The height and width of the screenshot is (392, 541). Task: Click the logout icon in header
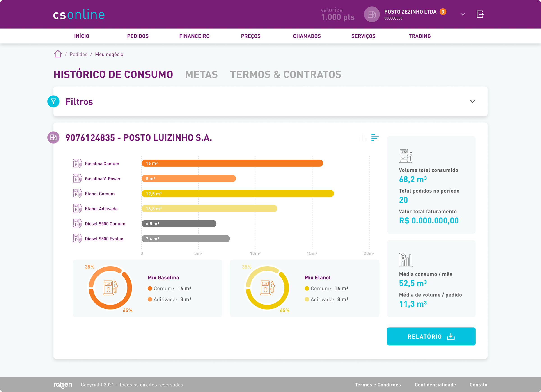(x=480, y=14)
